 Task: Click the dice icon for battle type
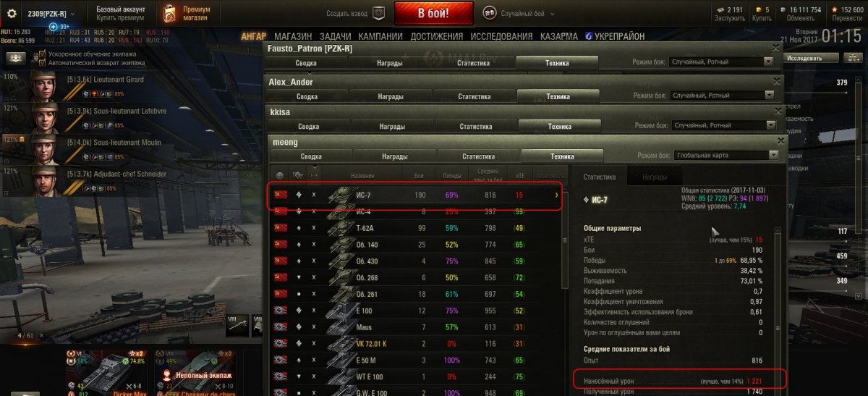pyautogui.click(x=490, y=13)
